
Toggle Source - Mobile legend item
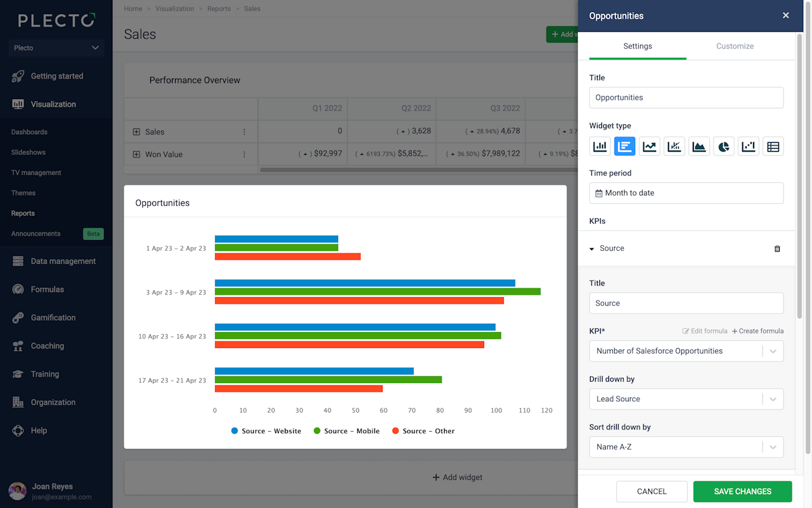pyautogui.click(x=346, y=431)
